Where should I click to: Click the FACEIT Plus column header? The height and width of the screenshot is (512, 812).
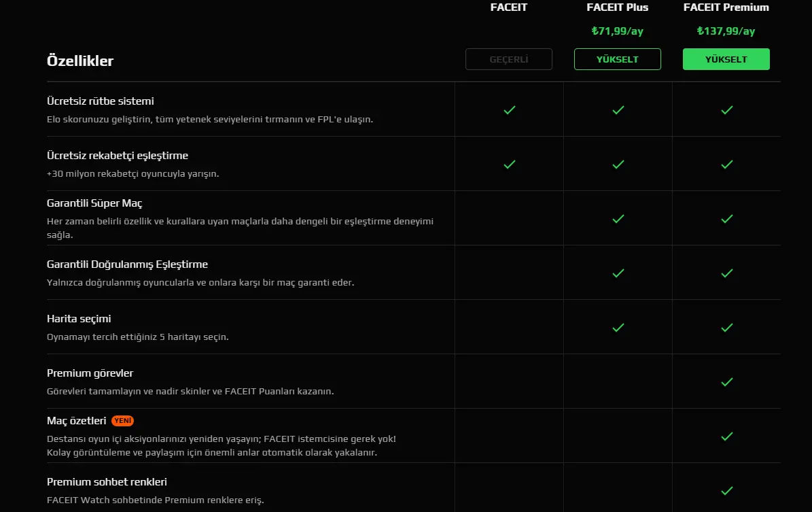click(617, 7)
